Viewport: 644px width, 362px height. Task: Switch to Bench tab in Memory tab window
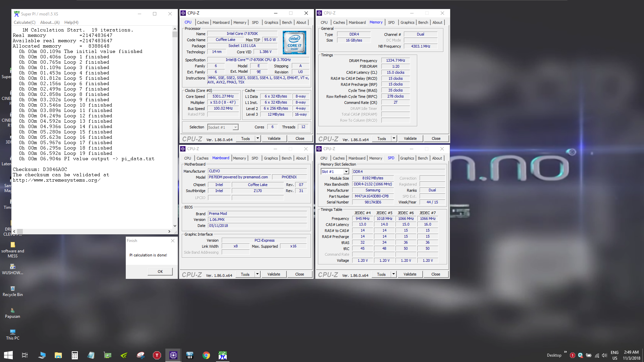(x=423, y=22)
